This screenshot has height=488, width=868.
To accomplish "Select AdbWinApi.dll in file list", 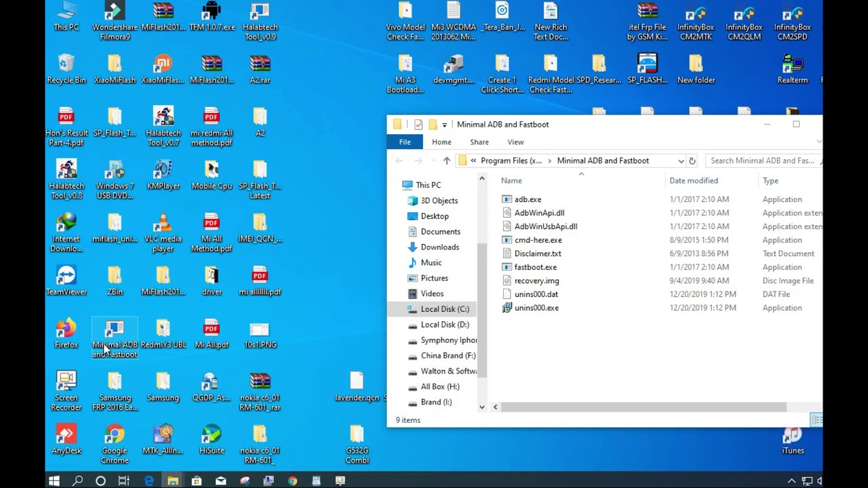I will pos(539,213).
